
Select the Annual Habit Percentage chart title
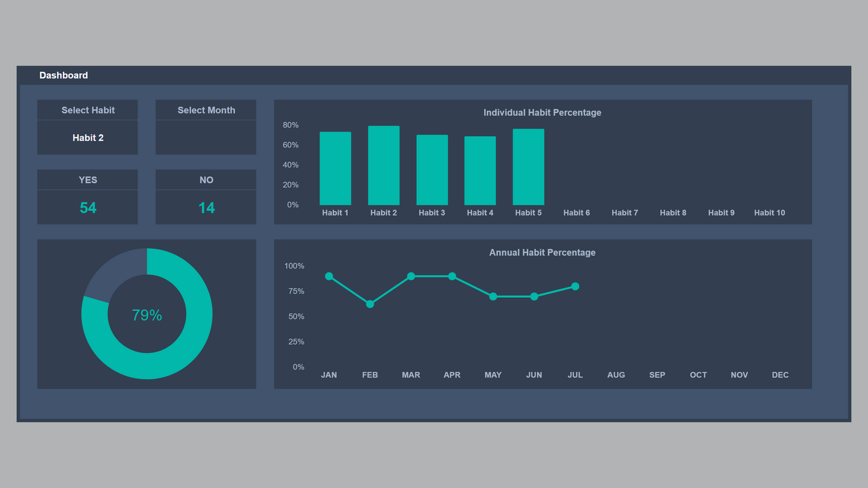[542, 252]
